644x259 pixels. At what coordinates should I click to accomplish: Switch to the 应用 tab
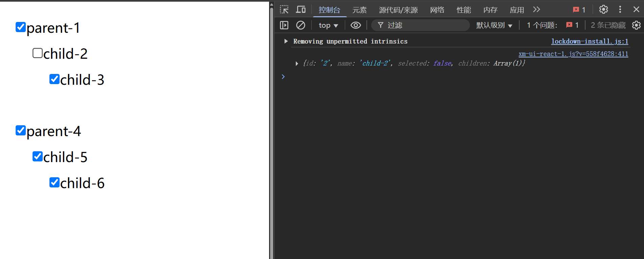517,10
